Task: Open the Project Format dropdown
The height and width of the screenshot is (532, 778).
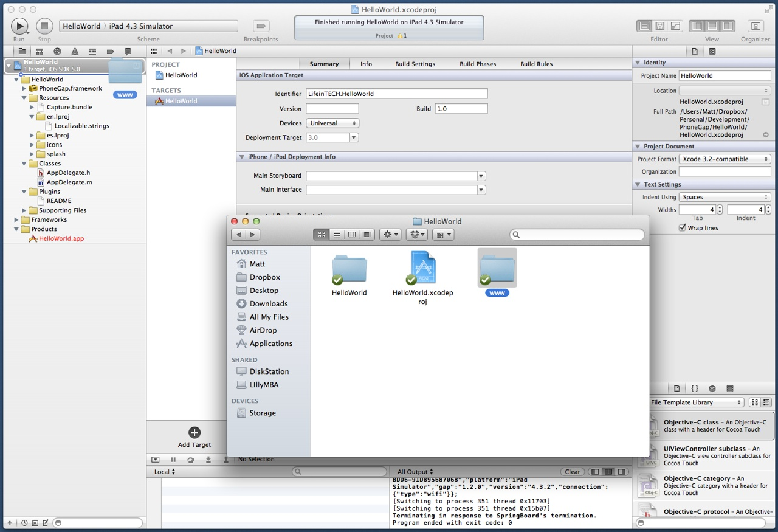Action: pos(725,159)
